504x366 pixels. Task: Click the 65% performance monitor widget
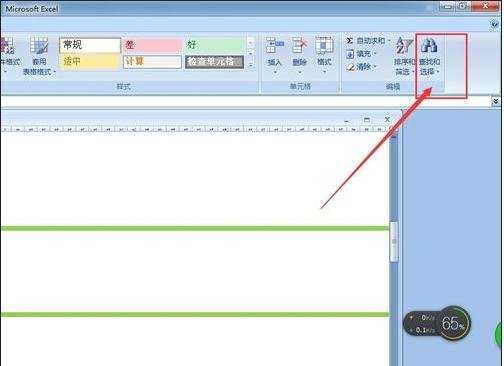[x=437, y=323]
